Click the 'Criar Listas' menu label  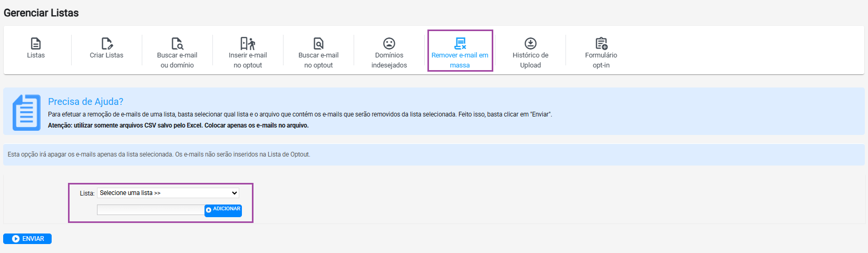106,55
